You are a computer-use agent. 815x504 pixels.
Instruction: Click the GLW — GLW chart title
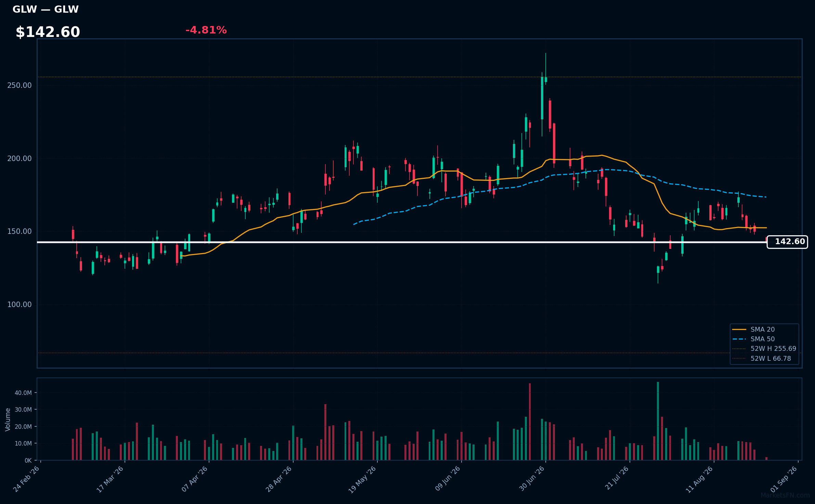coord(46,9)
